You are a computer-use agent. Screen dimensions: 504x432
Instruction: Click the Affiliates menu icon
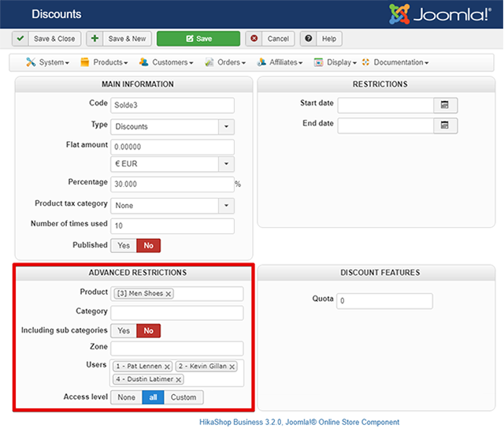tap(261, 62)
